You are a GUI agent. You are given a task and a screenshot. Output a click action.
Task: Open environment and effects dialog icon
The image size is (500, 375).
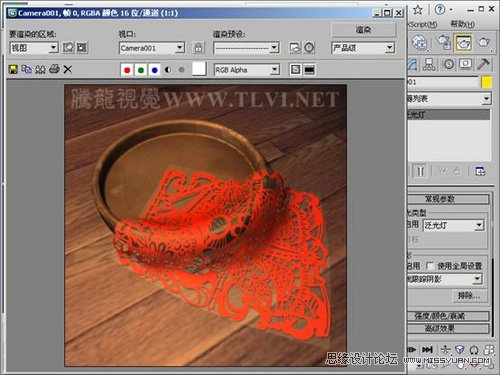click(x=309, y=48)
